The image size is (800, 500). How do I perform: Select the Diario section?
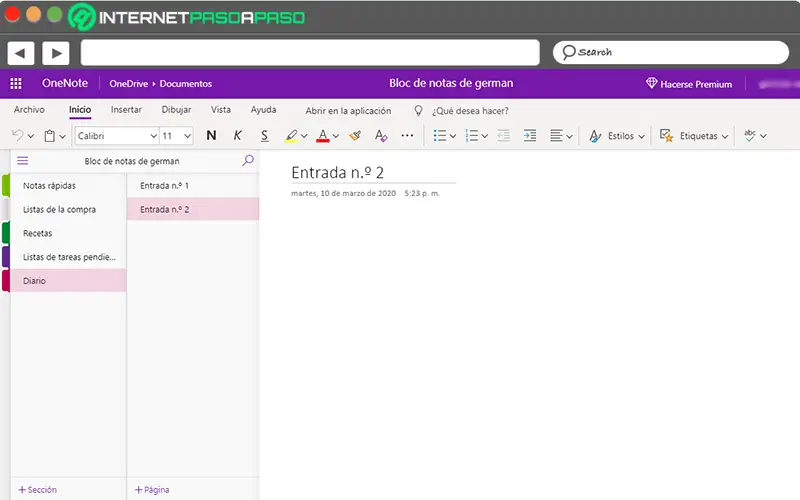click(68, 281)
